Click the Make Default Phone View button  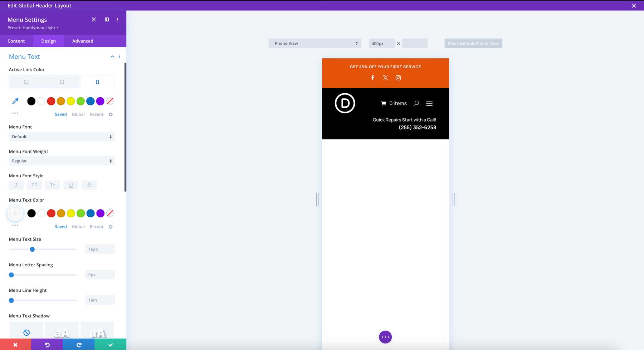tap(473, 43)
